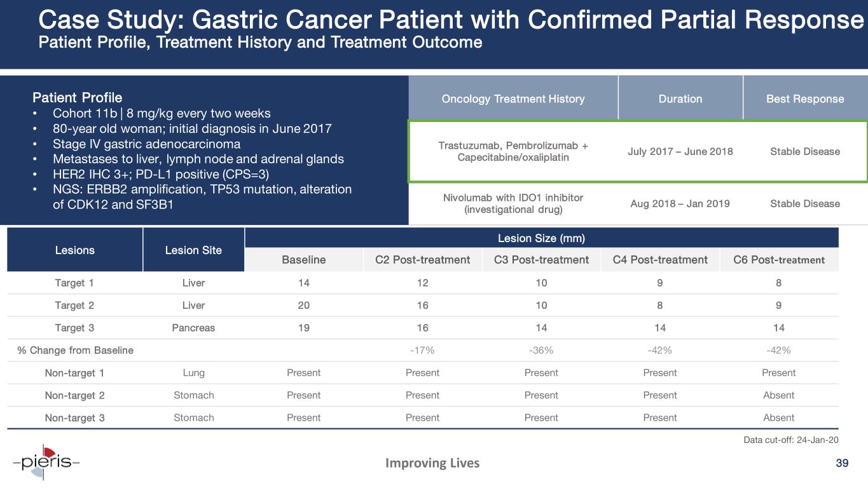Screen dimensions: 868x488
Task: Select the C6 Post-treatment column header
Action: click(779, 259)
